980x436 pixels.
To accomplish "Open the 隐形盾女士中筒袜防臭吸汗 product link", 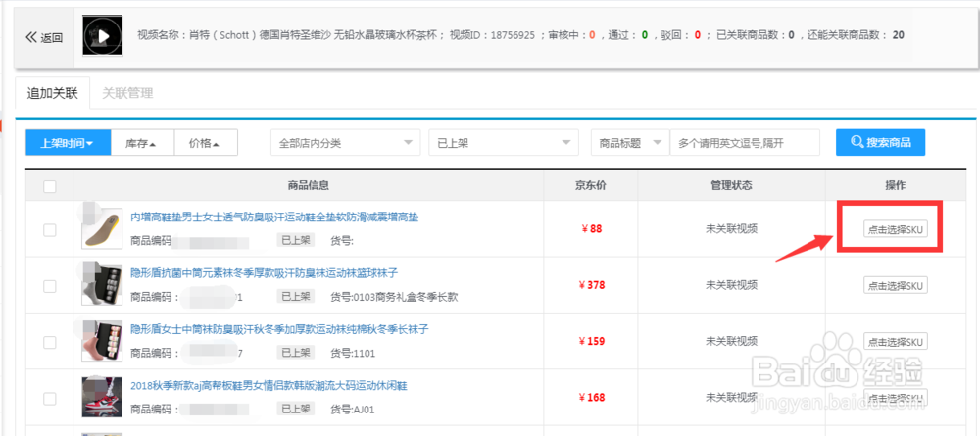I will pos(279,329).
